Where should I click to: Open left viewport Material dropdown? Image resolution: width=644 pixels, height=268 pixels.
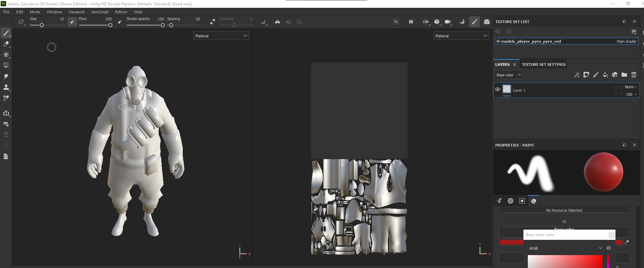pyautogui.click(x=221, y=36)
